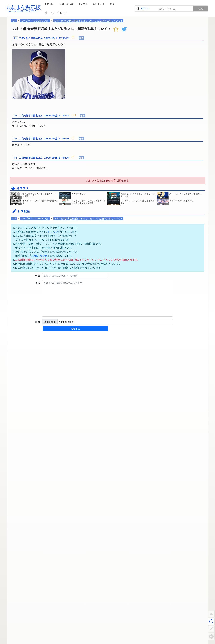Report post 3 with 報告 button
The width and height of the screenshot is (215, 644).
81,138
